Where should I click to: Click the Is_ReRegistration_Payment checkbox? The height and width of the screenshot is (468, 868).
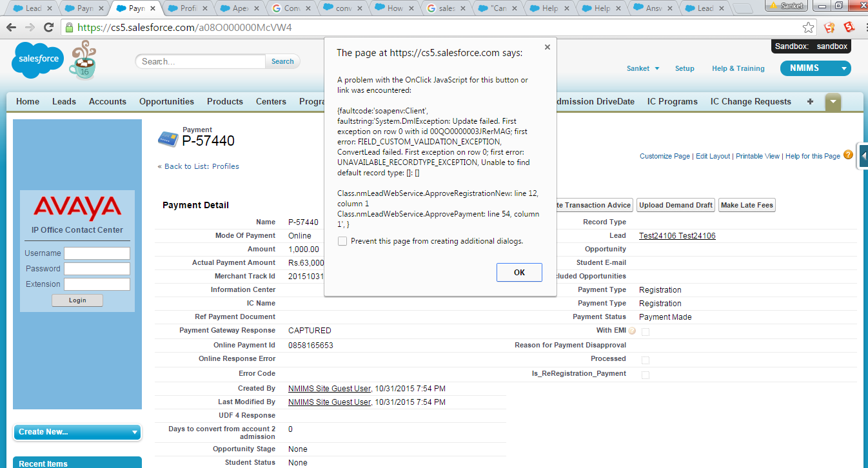pos(646,375)
